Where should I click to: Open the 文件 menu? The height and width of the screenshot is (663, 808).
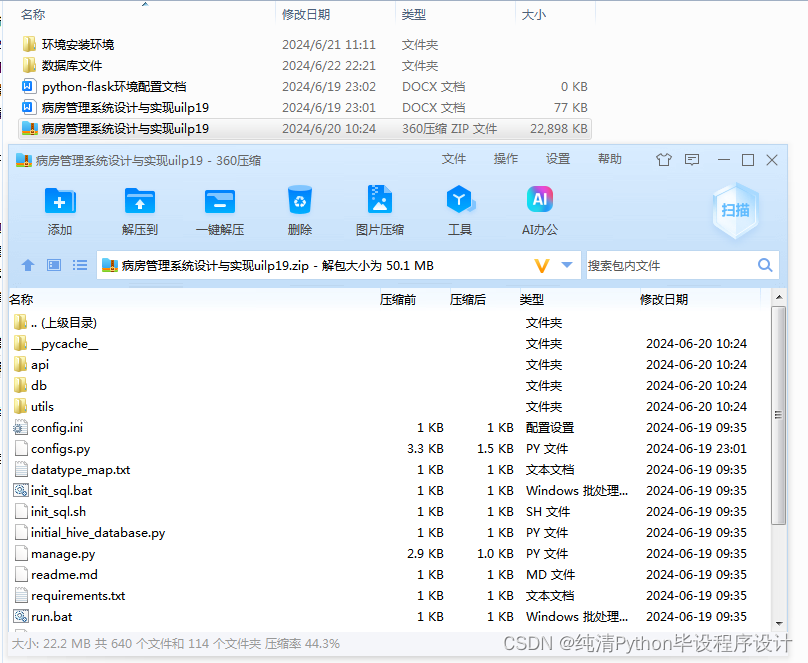tap(455, 158)
